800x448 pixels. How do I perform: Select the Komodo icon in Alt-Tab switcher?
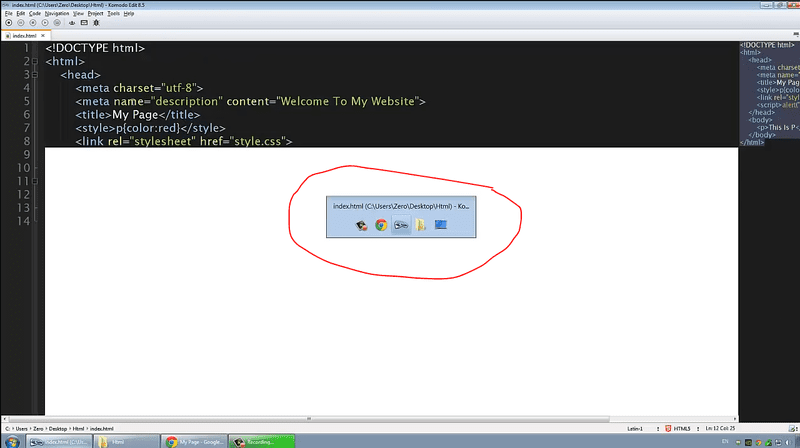point(401,225)
